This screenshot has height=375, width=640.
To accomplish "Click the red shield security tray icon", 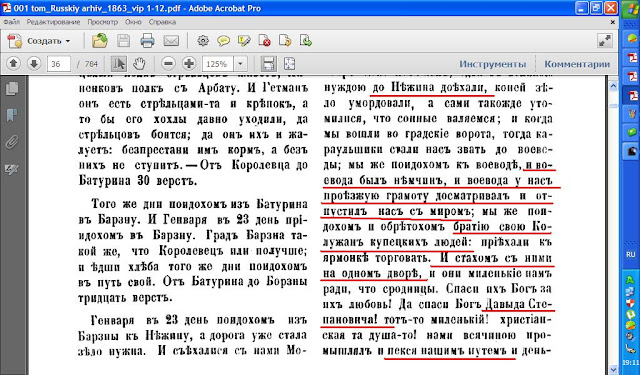I will (x=631, y=303).
